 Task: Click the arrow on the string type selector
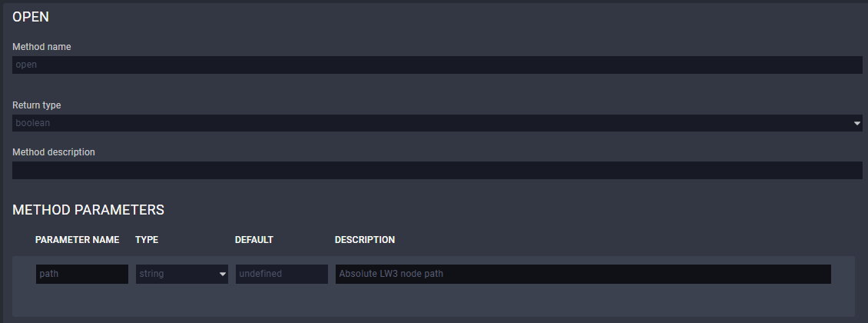pyautogui.click(x=223, y=274)
